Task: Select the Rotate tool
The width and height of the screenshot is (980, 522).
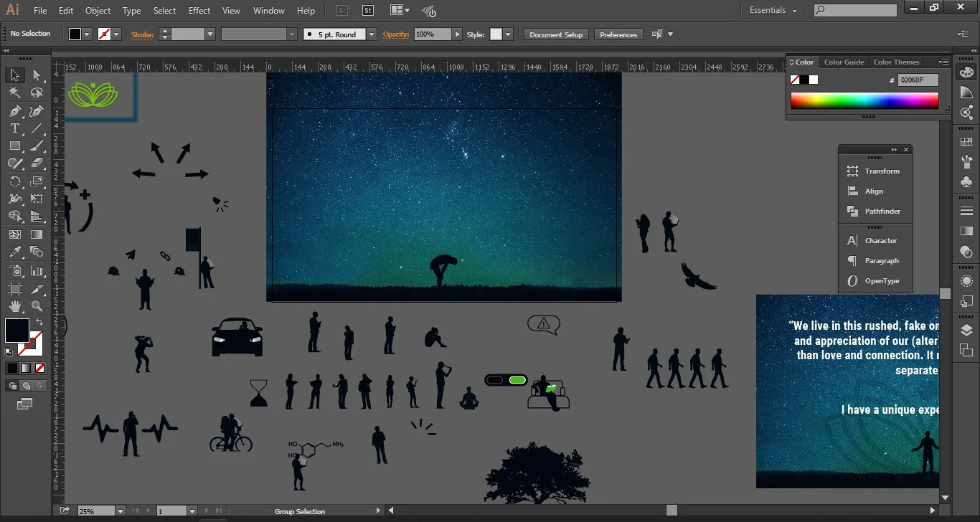Action: click(x=14, y=181)
